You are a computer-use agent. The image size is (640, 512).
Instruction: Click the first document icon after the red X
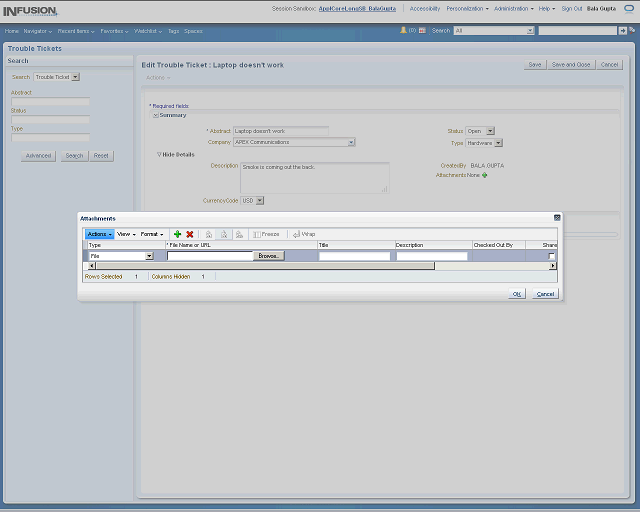(209, 234)
